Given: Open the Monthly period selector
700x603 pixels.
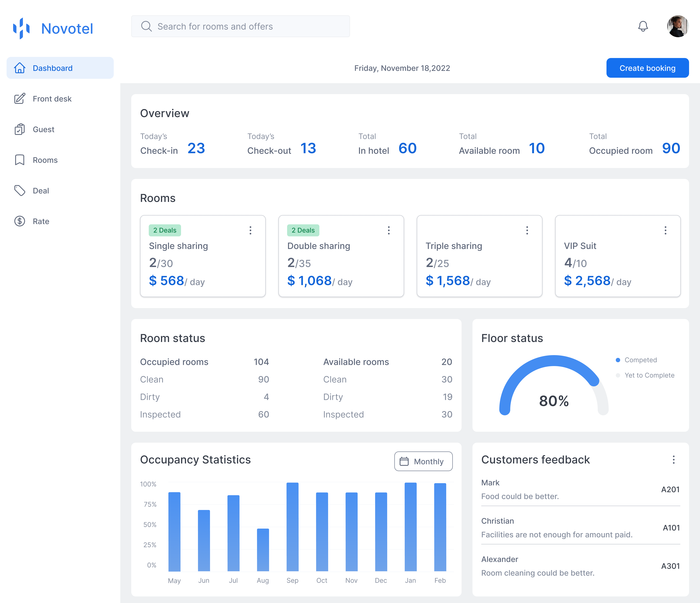Looking at the screenshot, I should point(423,461).
